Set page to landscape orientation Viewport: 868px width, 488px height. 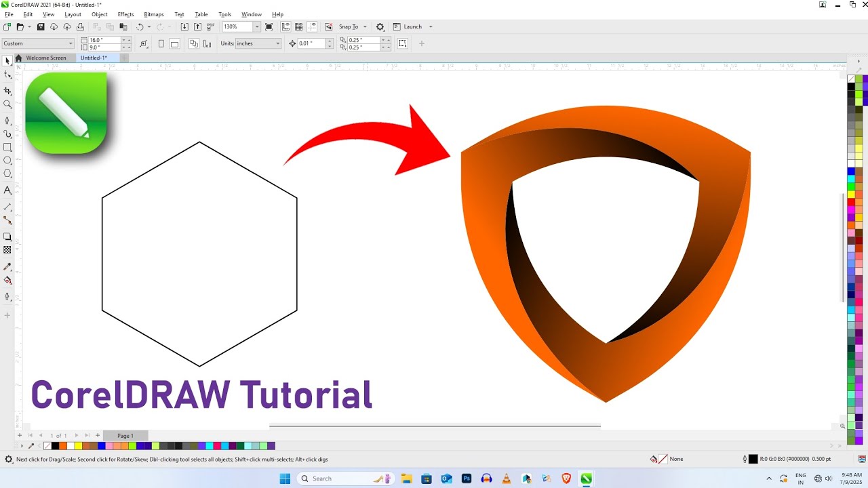[174, 43]
